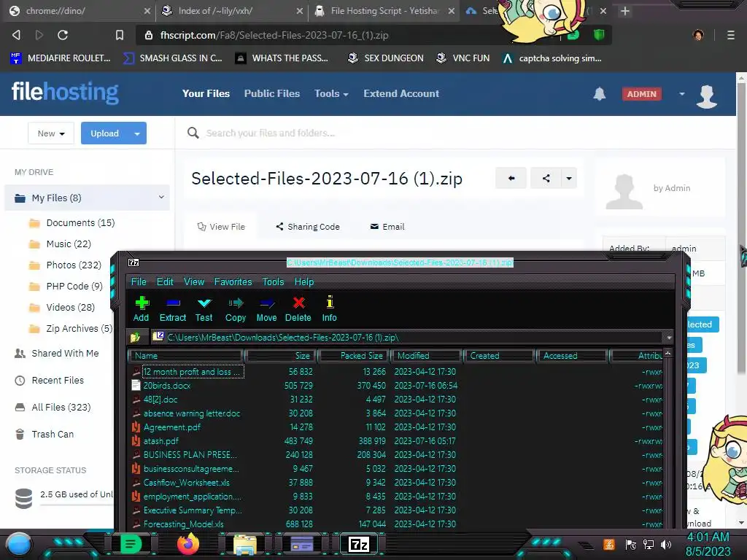
Task: Open the Documents (15) folder
Action: coord(72,223)
